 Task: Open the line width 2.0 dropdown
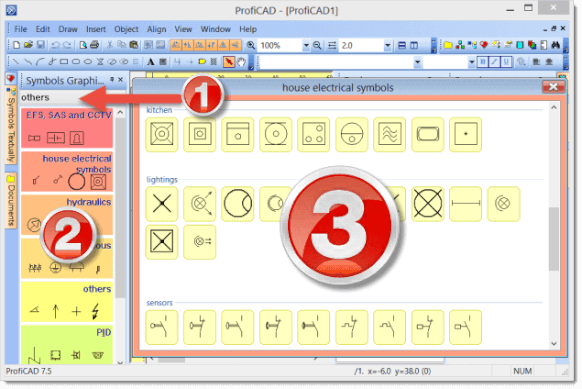point(388,45)
